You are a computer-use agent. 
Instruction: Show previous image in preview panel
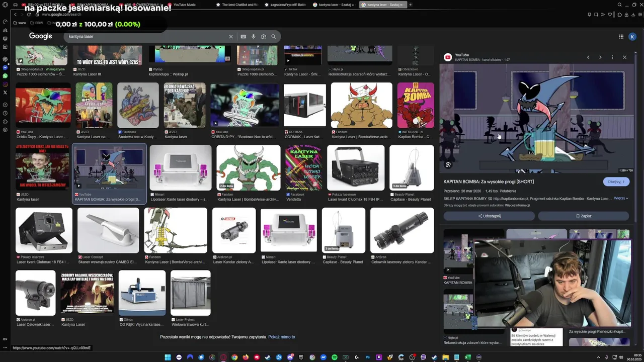(x=588, y=57)
